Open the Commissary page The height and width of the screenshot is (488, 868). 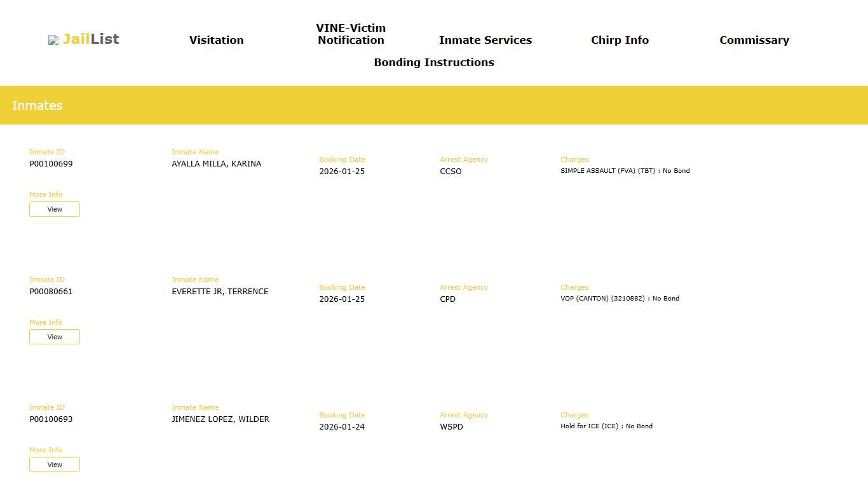(754, 40)
